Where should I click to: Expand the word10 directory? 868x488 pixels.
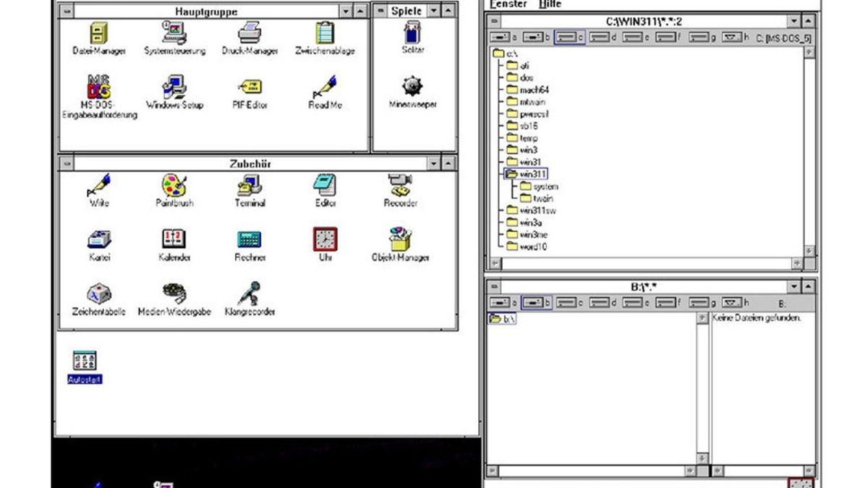[x=511, y=245]
